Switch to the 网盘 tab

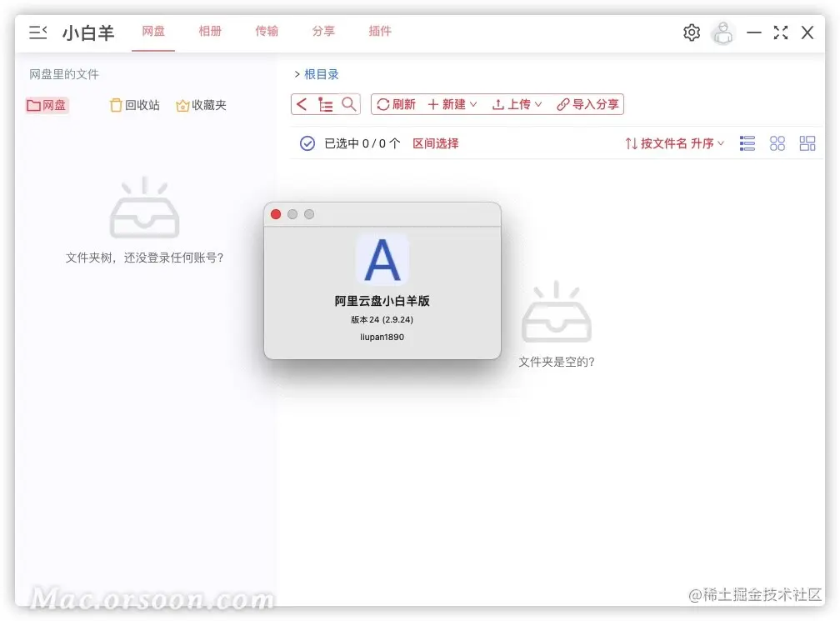[x=153, y=32]
